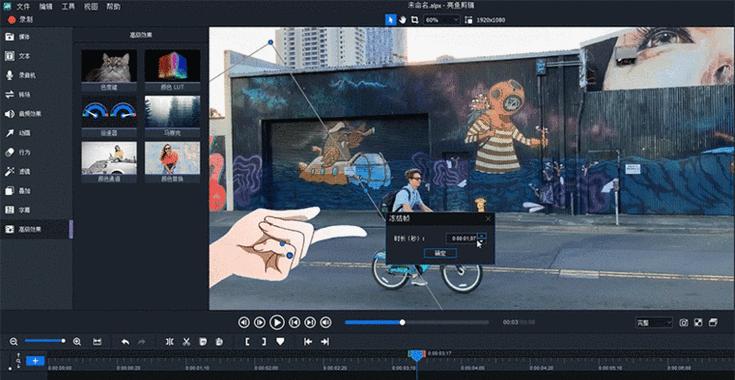Zoom out the timeline with magnifier minus

click(x=14, y=342)
